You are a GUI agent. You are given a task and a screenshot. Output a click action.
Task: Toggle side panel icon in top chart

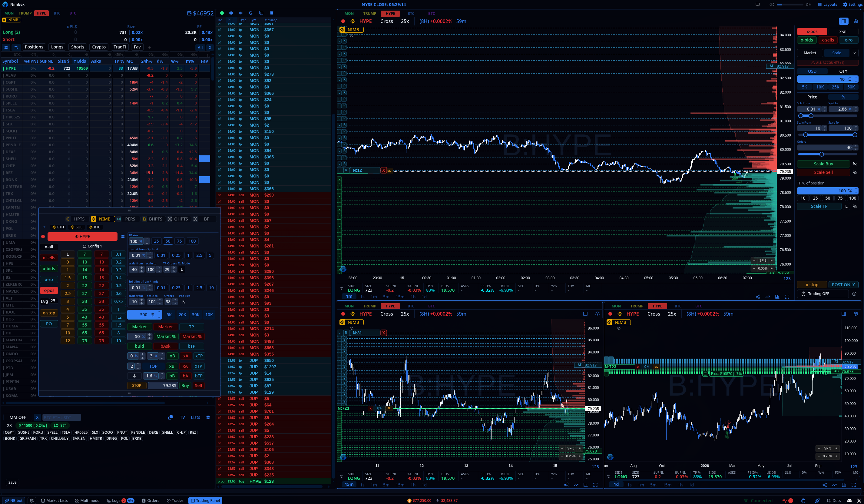(843, 21)
